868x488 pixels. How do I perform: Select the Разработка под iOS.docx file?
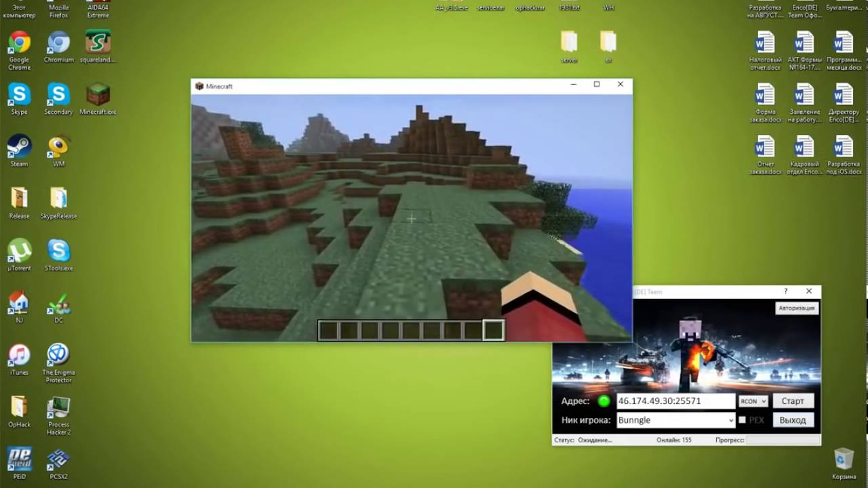click(x=844, y=156)
